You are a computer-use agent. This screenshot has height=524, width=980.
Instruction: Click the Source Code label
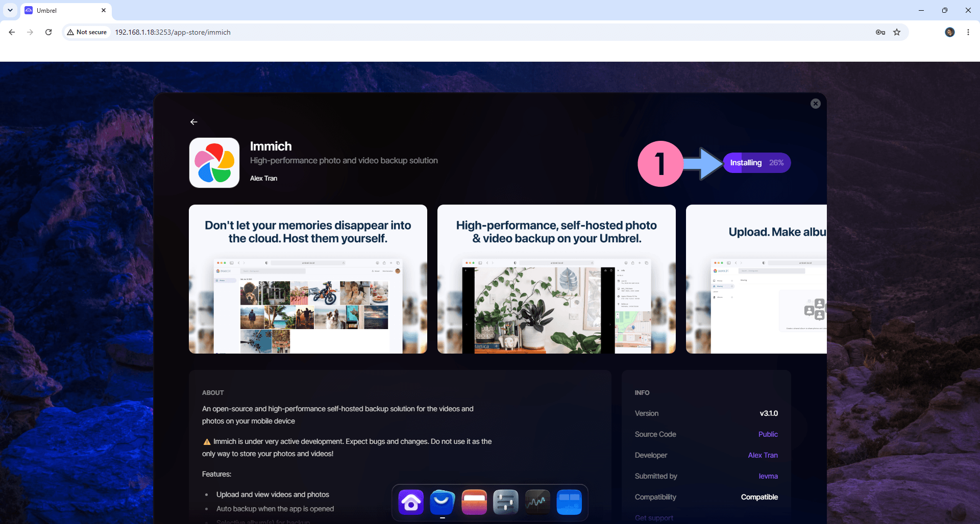[x=655, y=434]
